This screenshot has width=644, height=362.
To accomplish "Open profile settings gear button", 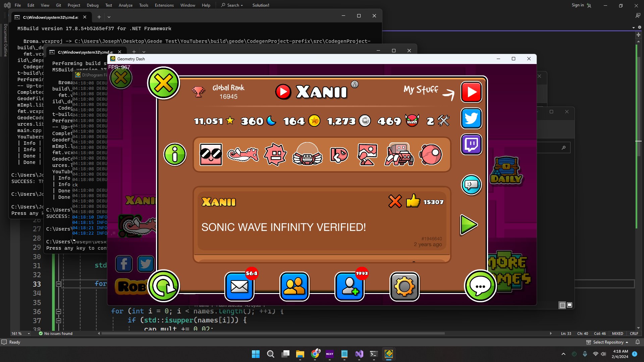I will pyautogui.click(x=404, y=287).
